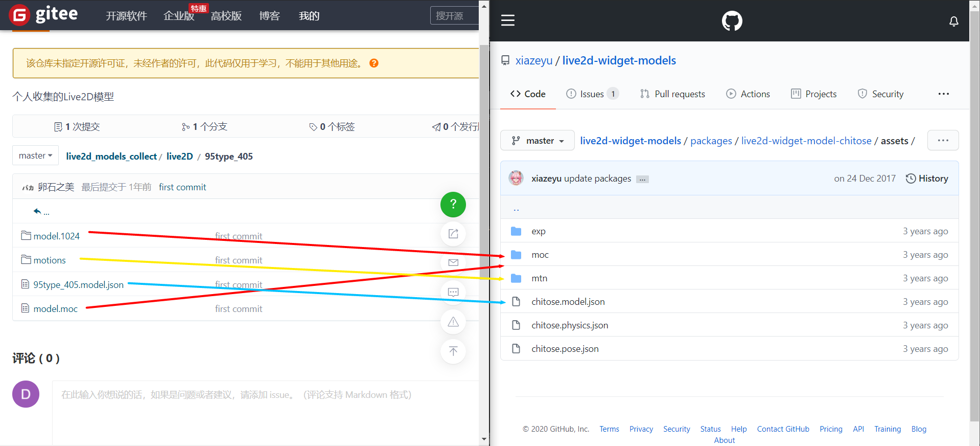Open first commit message link in header

coord(182,187)
